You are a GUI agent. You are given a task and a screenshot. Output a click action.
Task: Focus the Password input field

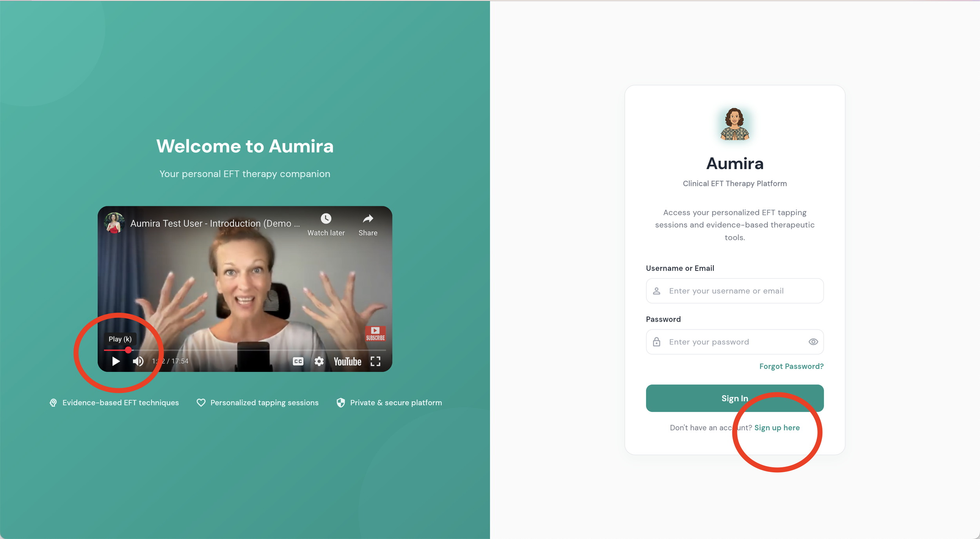click(729, 342)
